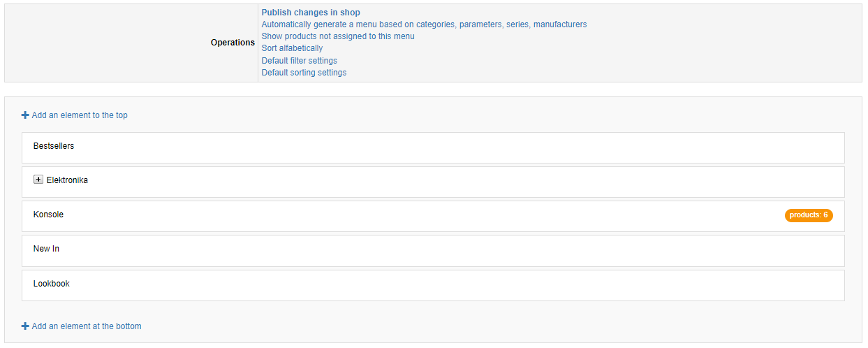This screenshot has width=868, height=348.
Task: Click Sort alfabetically link
Action: [292, 48]
